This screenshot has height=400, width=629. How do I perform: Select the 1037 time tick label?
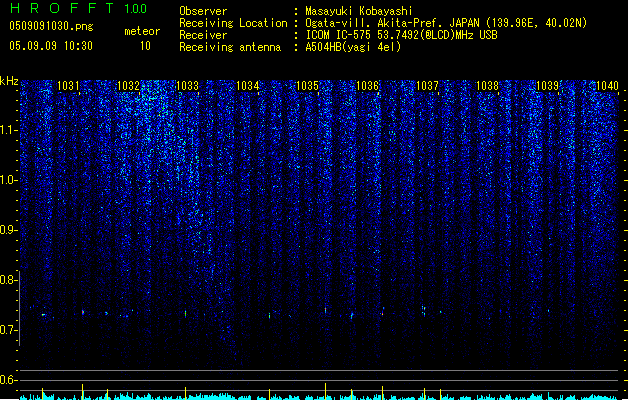coord(427,86)
